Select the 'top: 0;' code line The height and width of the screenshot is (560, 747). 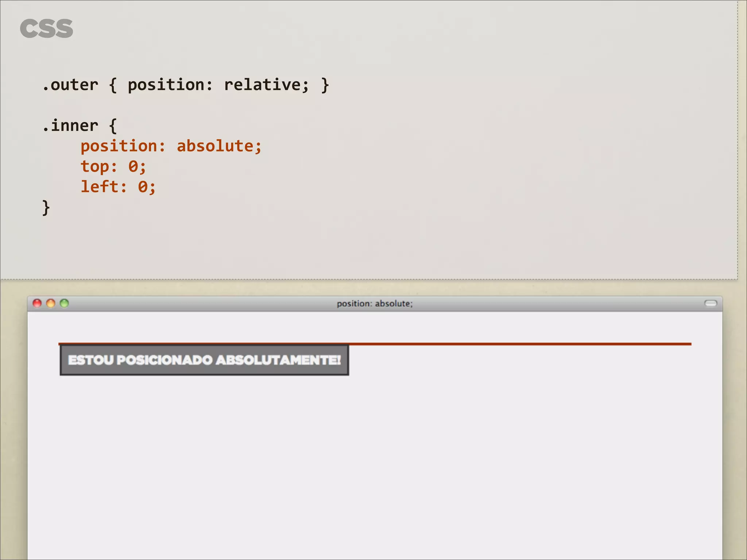113,167
